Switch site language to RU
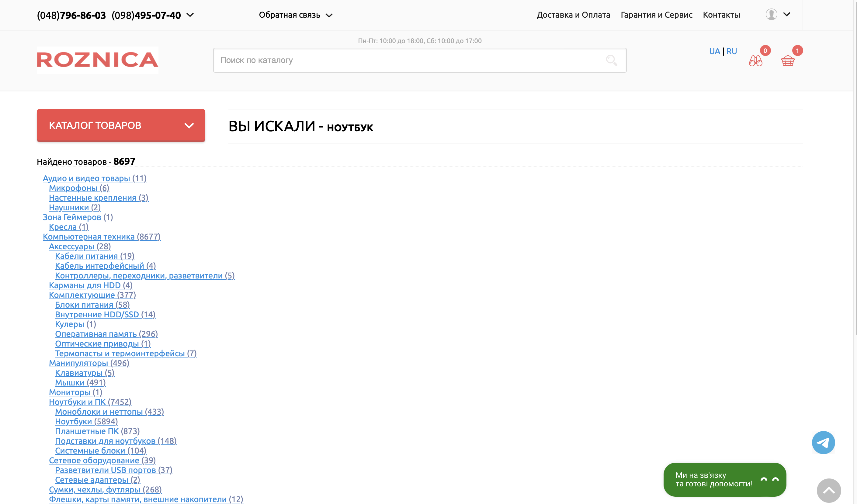 [731, 51]
